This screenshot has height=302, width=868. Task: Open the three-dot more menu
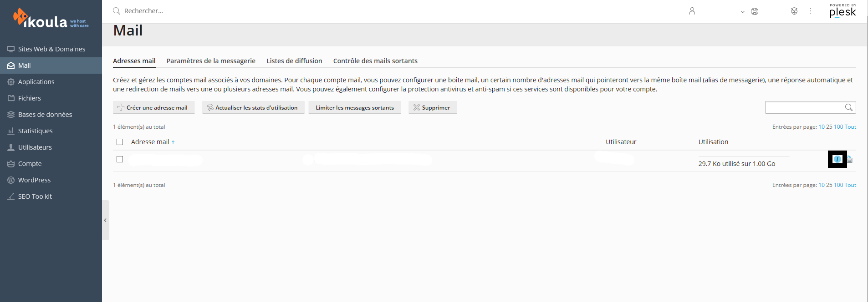click(811, 11)
